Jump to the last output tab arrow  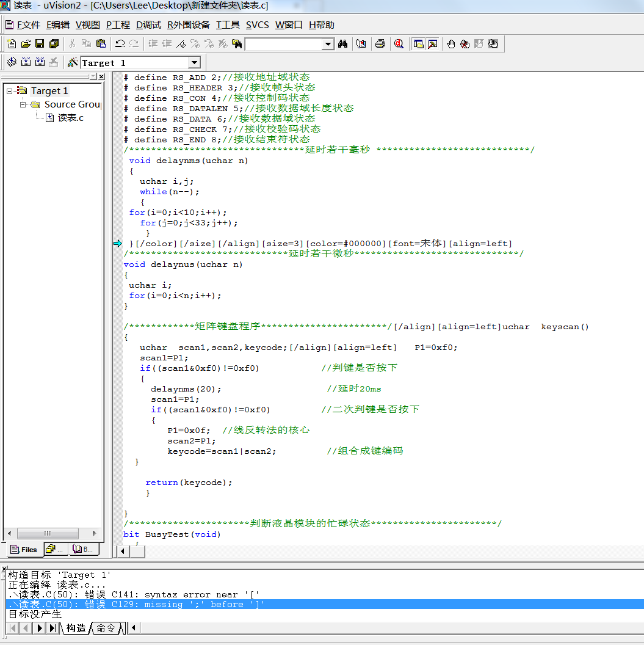[x=52, y=628]
